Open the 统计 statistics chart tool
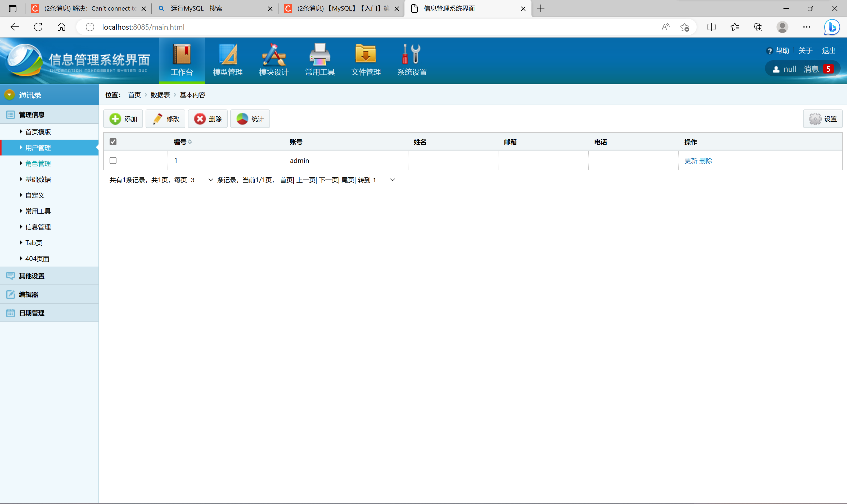The width and height of the screenshot is (847, 504). [x=250, y=118]
